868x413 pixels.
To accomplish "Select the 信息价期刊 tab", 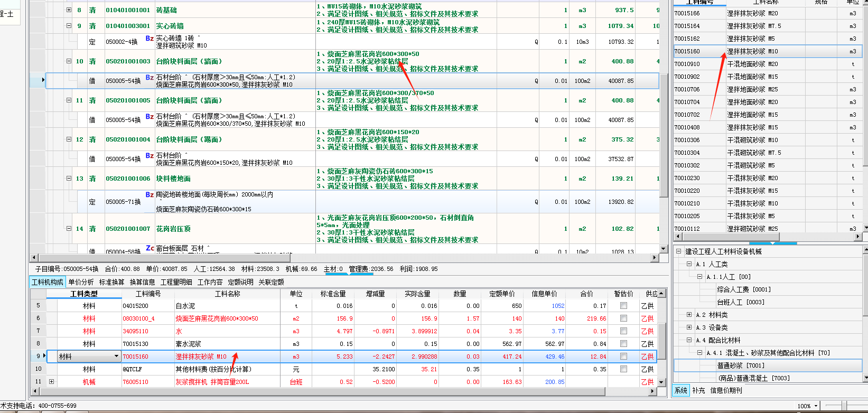I will (x=726, y=390).
